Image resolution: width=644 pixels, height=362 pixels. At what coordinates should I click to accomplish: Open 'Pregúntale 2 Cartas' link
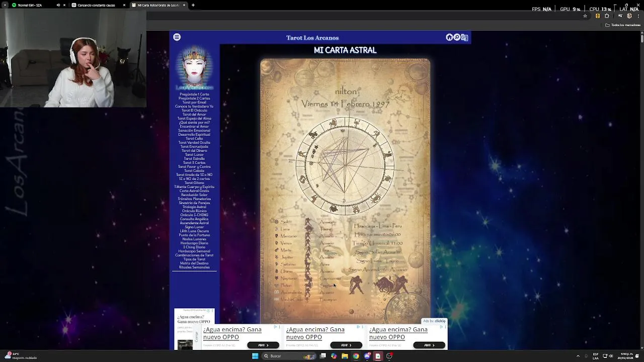tap(194, 99)
